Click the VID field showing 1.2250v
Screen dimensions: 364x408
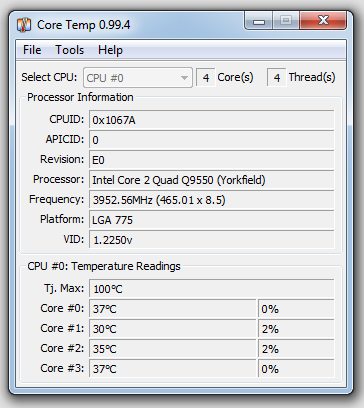(211, 240)
